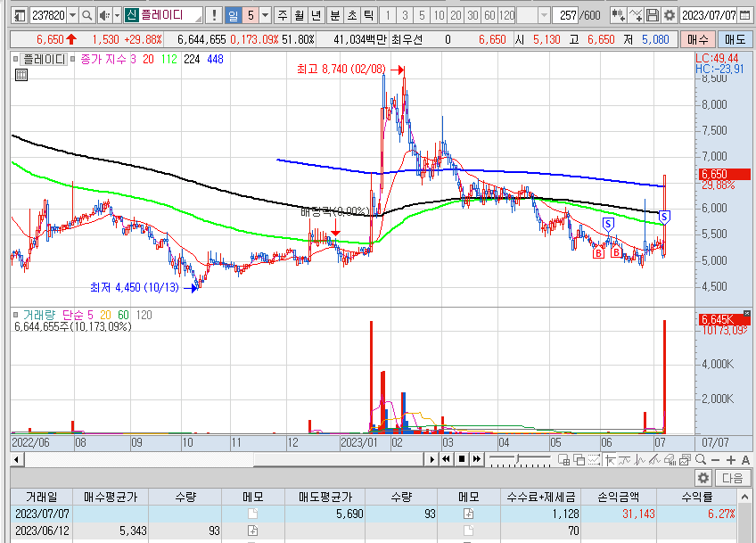Click the data table grid icon on chart
Viewport: 756px width, 543px height.
pyautogui.click(x=21, y=75)
